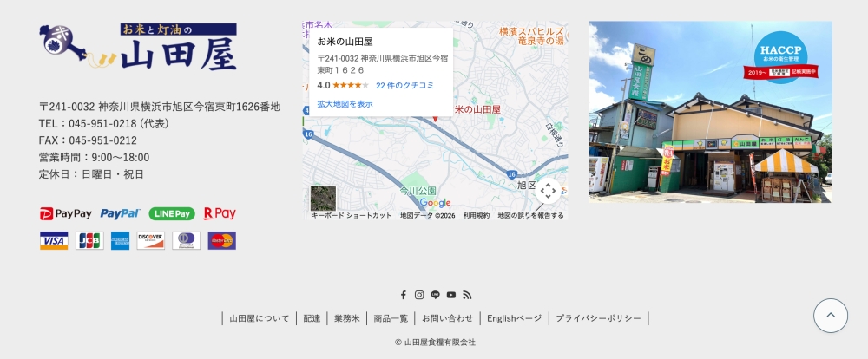The height and width of the screenshot is (359, 868).
Task: Browse 商品一覧 in footer menu
Action: (x=391, y=318)
